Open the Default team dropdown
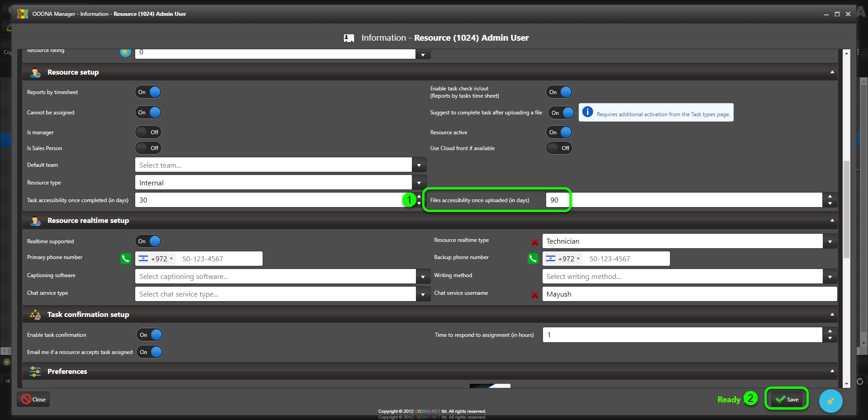The width and height of the screenshot is (868, 420). coord(419,165)
